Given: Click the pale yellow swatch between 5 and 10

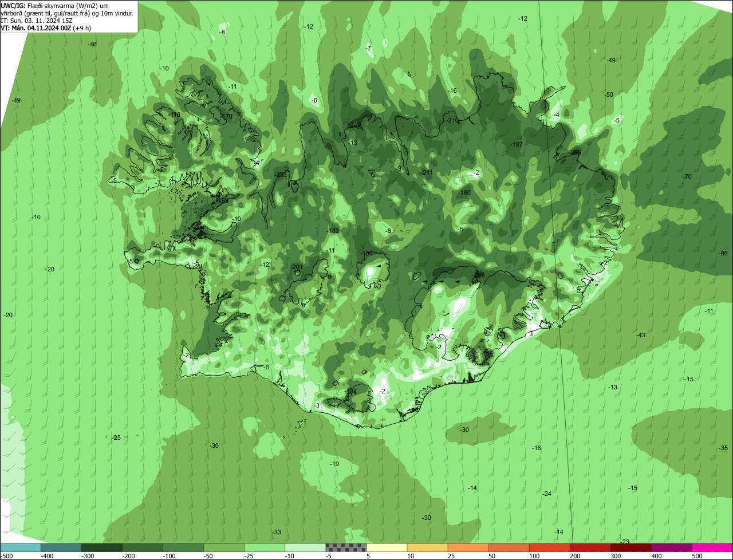Looking at the screenshot, I should 387,548.
